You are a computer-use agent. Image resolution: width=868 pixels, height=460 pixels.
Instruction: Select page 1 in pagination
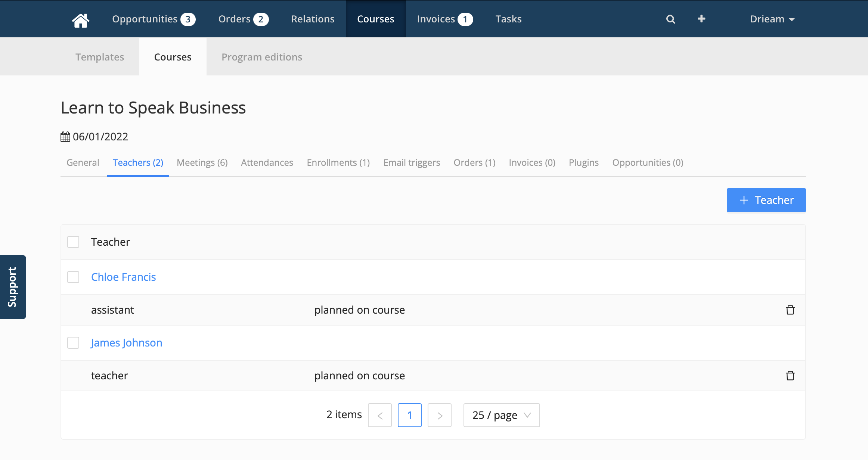[x=410, y=415]
